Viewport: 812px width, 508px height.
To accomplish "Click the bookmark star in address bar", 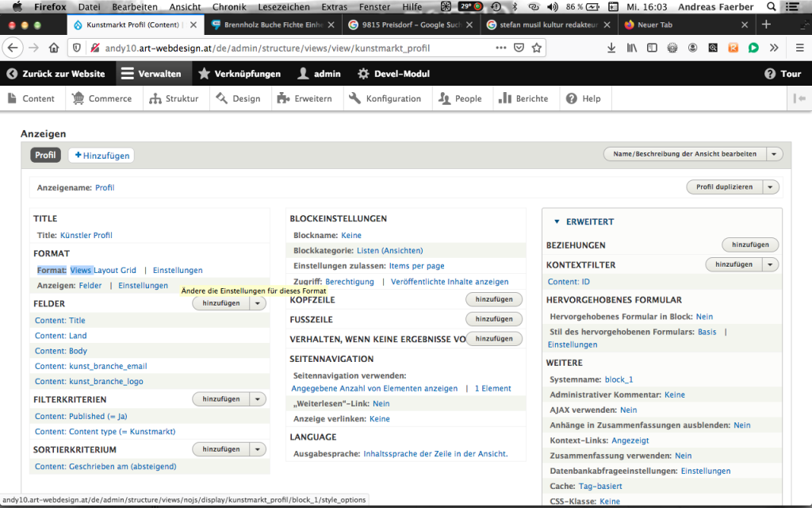I will point(537,48).
